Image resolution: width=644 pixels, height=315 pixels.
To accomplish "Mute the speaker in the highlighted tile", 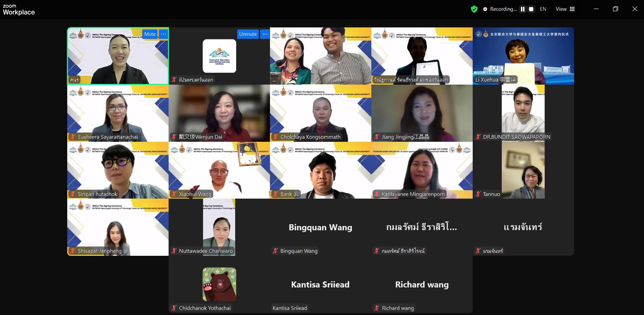I will tap(150, 34).
